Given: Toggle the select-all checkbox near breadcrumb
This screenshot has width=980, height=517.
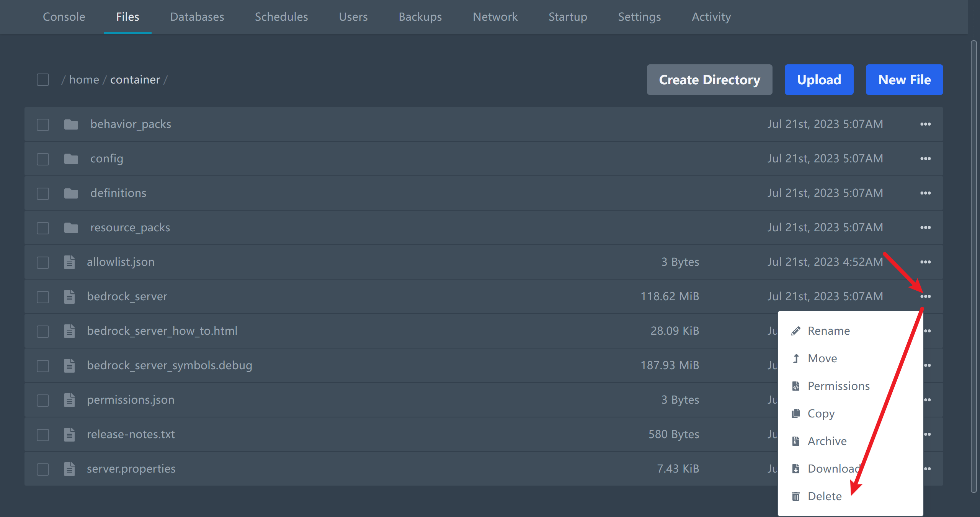Looking at the screenshot, I should click(43, 80).
